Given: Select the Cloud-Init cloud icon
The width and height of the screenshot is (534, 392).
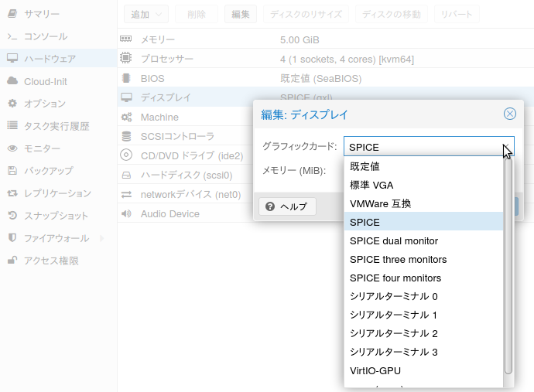Looking at the screenshot, I should pyautogui.click(x=12, y=81).
